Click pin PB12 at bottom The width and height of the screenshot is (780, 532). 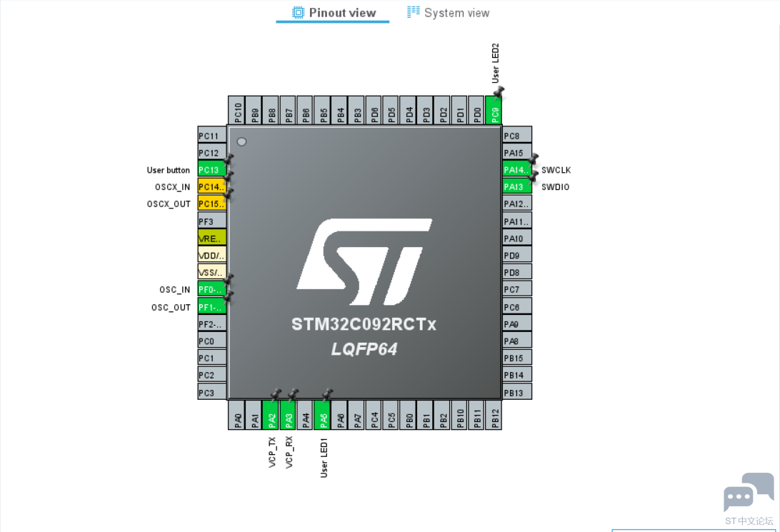point(494,415)
